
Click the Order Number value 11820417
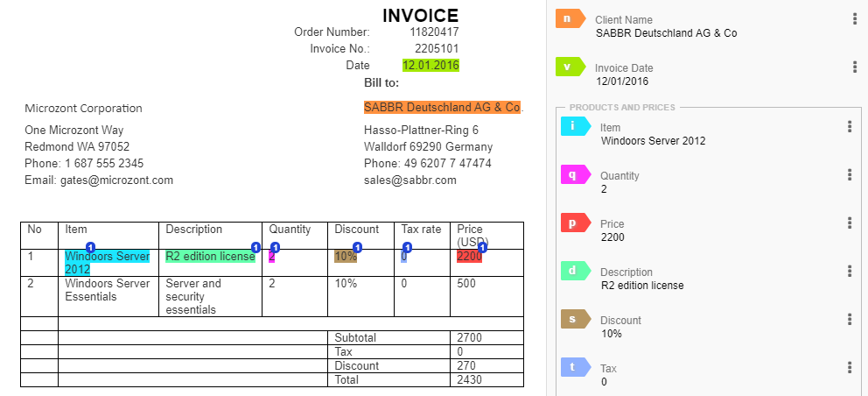pos(434,32)
